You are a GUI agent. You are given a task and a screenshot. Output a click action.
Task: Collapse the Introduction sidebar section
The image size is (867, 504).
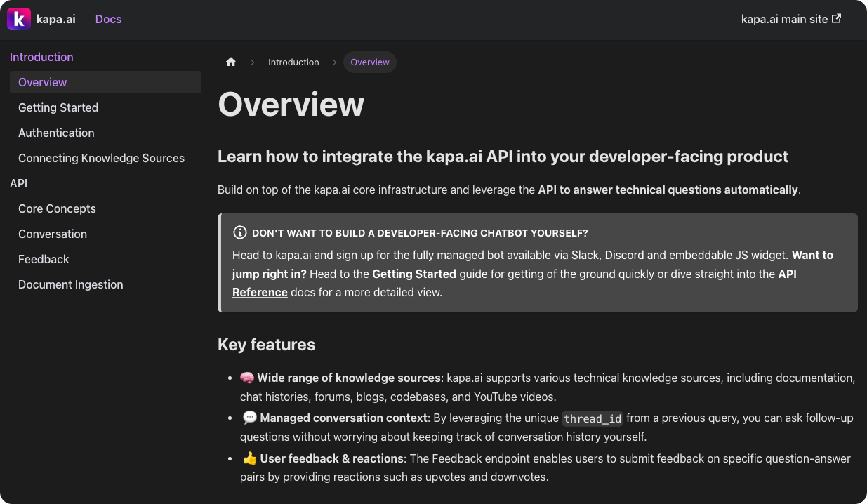pos(41,57)
